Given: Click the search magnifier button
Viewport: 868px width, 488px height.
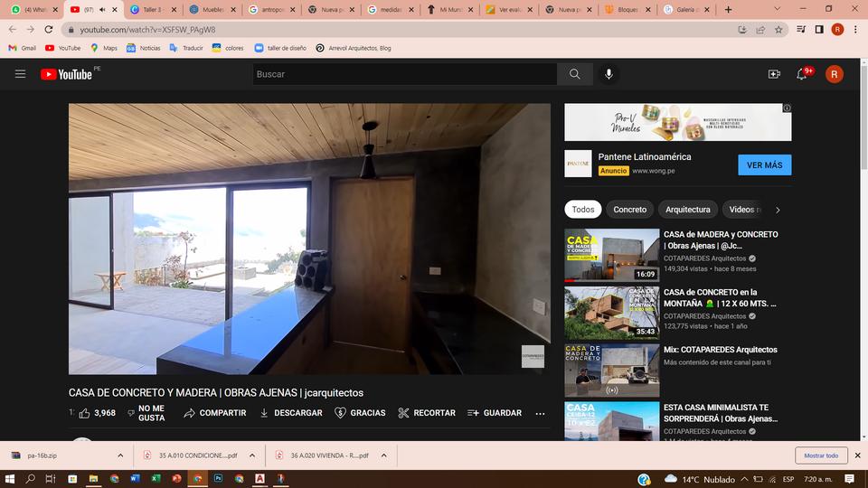Looking at the screenshot, I should 575,74.
